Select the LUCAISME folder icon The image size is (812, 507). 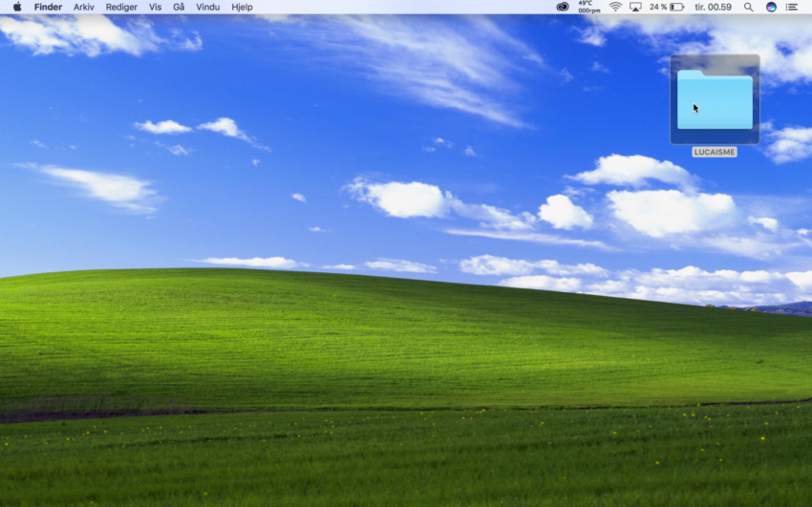715,99
